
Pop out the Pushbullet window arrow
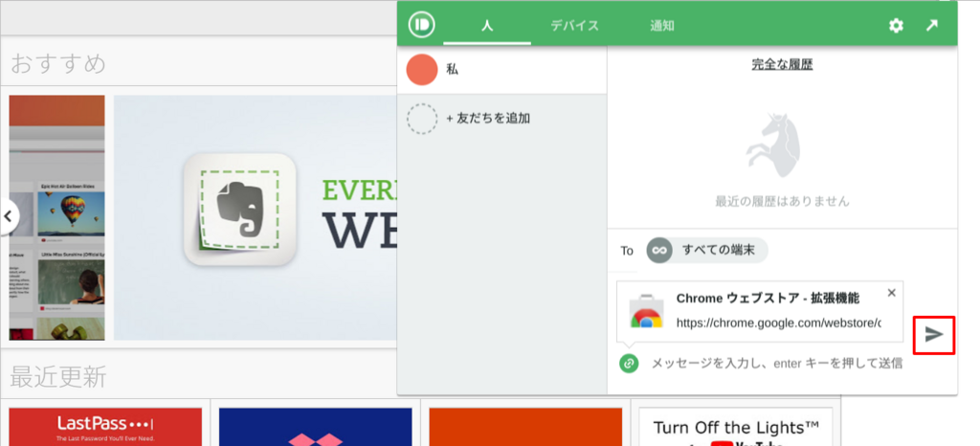coord(932,26)
